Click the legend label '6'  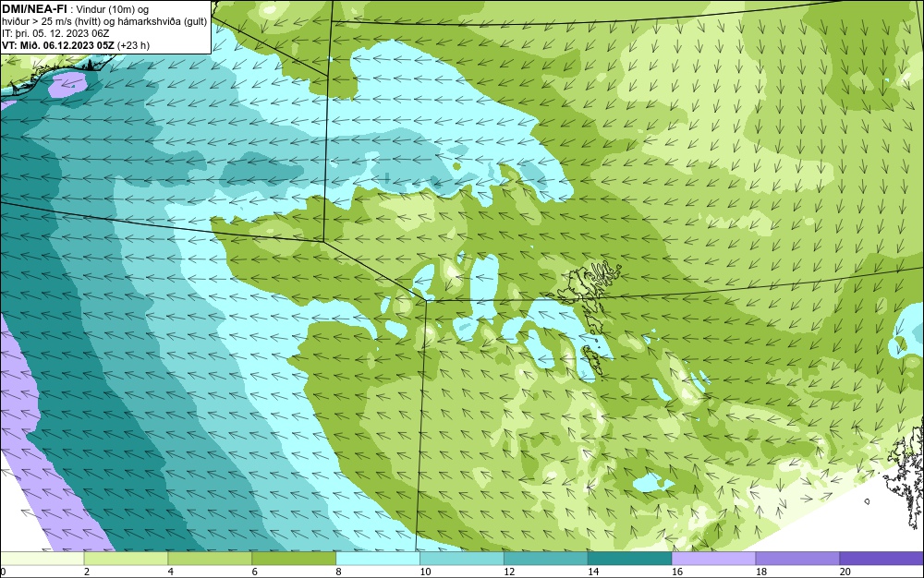click(x=255, y=572)
